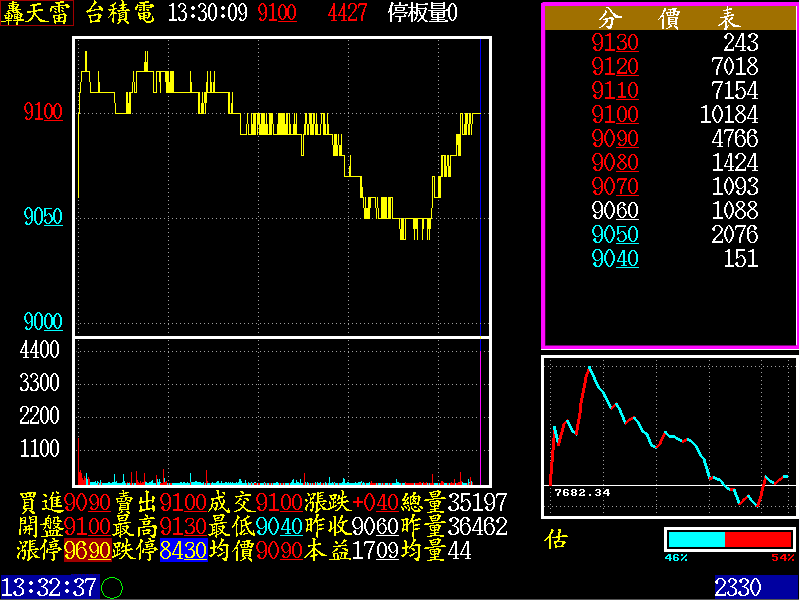Click the index mini chart thumbnail
The width and height of the screenshot is (800, 600).
(669, 436)
